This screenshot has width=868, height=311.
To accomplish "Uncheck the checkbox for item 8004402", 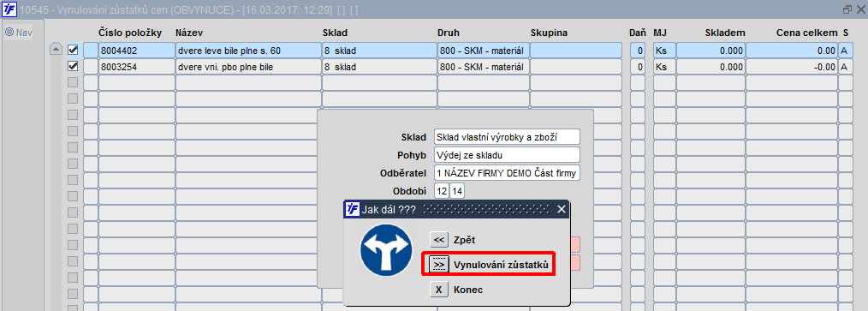I will (x=73, y=50).
